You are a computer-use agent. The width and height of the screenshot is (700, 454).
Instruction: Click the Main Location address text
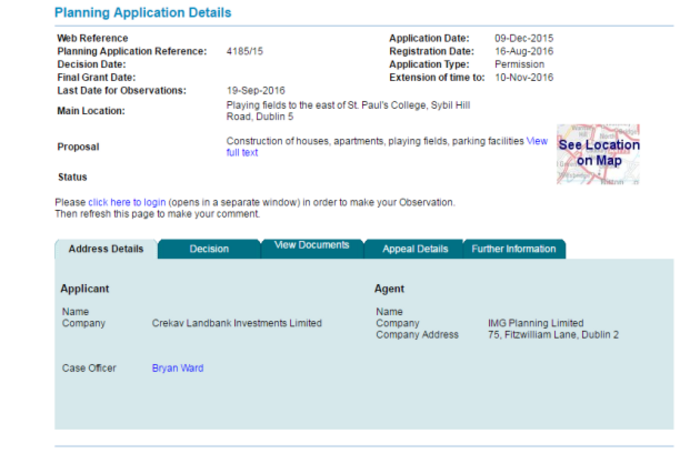tap(348, 111)
